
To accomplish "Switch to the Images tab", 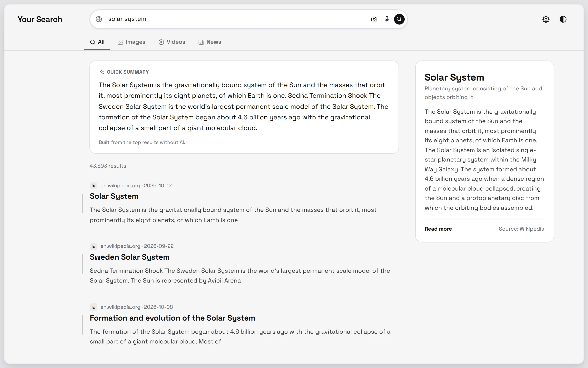I will 131,42.
